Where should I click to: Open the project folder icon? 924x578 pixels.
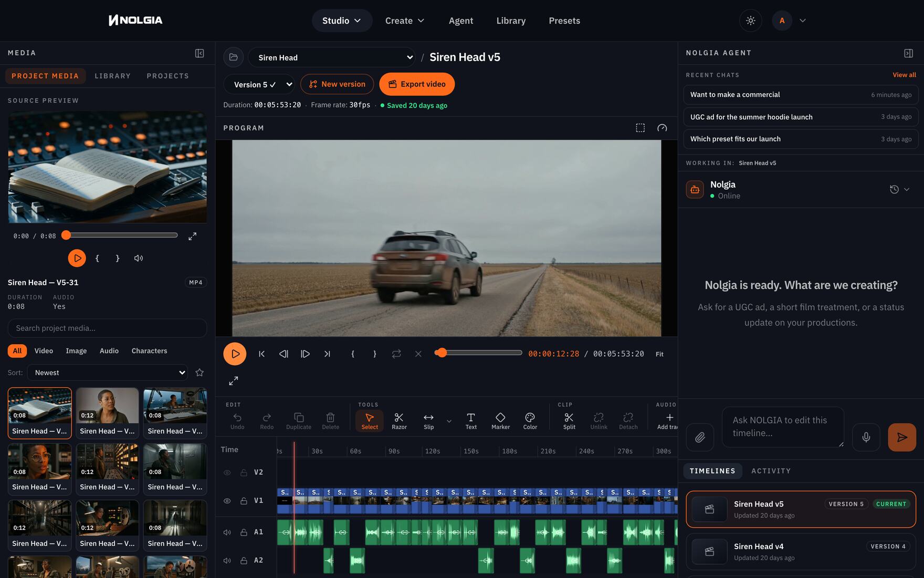tap(234, 57)
